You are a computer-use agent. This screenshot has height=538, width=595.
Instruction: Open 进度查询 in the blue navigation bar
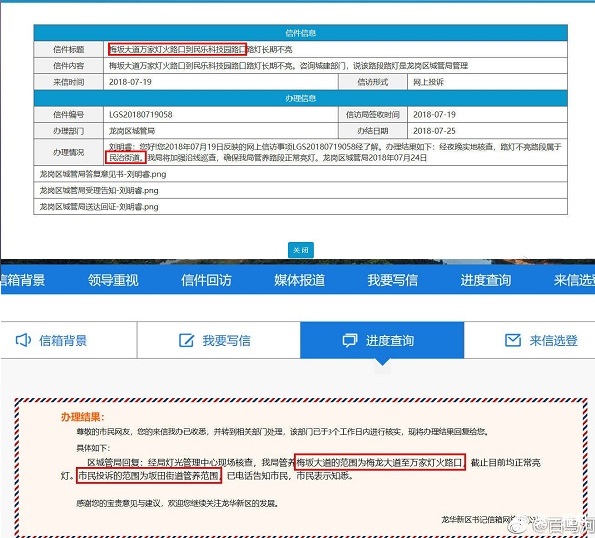click(x=486, y=280)
